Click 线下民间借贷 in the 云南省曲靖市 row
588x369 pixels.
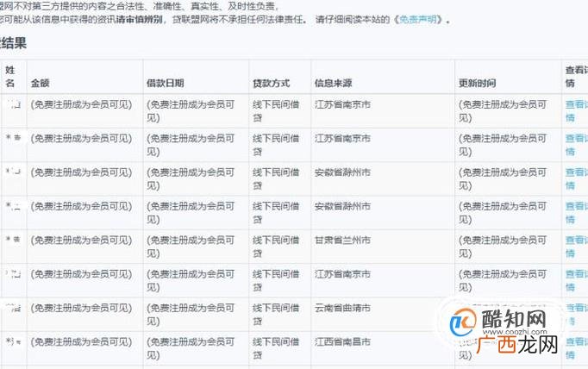click(x=276, y=315)
